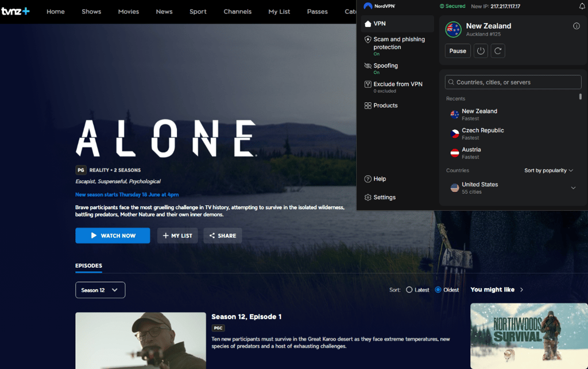Click the Secured shield status icon
Image resolution: width=588 pixels, height=369 pixels.
click(442, 6)
